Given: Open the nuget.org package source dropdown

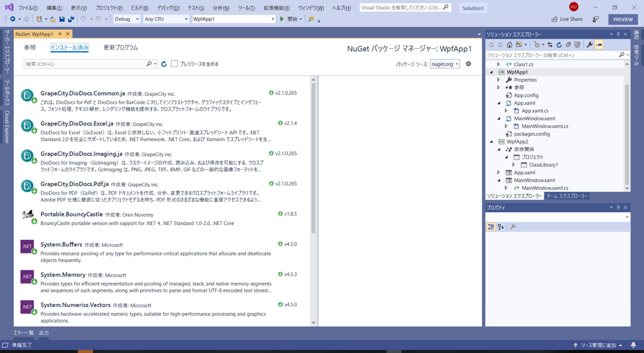Looking at the screenshot, I should tap(445, 64).
